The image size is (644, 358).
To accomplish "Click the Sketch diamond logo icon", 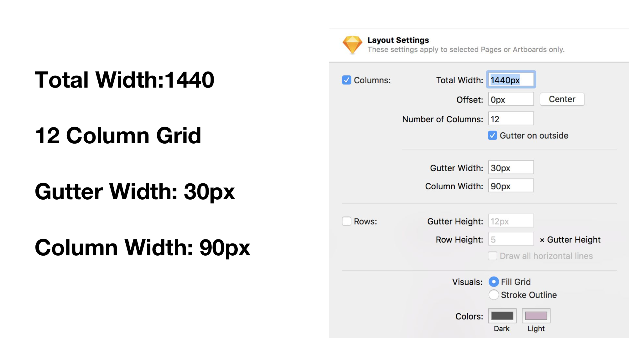I will tap(352, 44).
